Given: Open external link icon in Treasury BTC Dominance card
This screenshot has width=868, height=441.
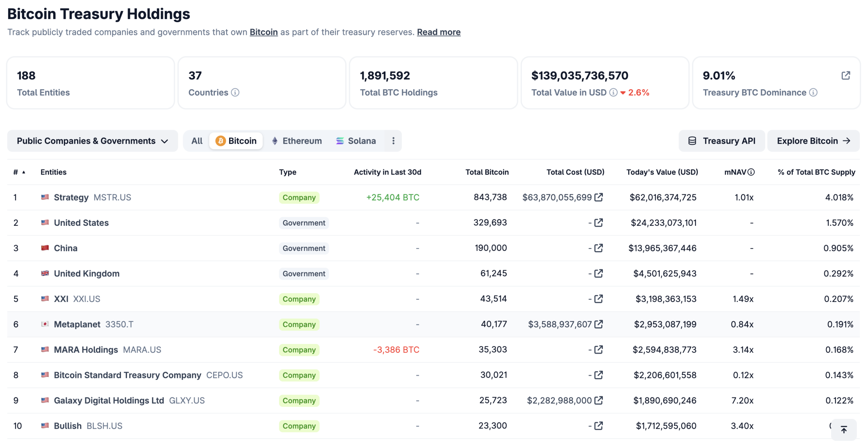Looking at the screenshot, I should (x=845, y=75).
